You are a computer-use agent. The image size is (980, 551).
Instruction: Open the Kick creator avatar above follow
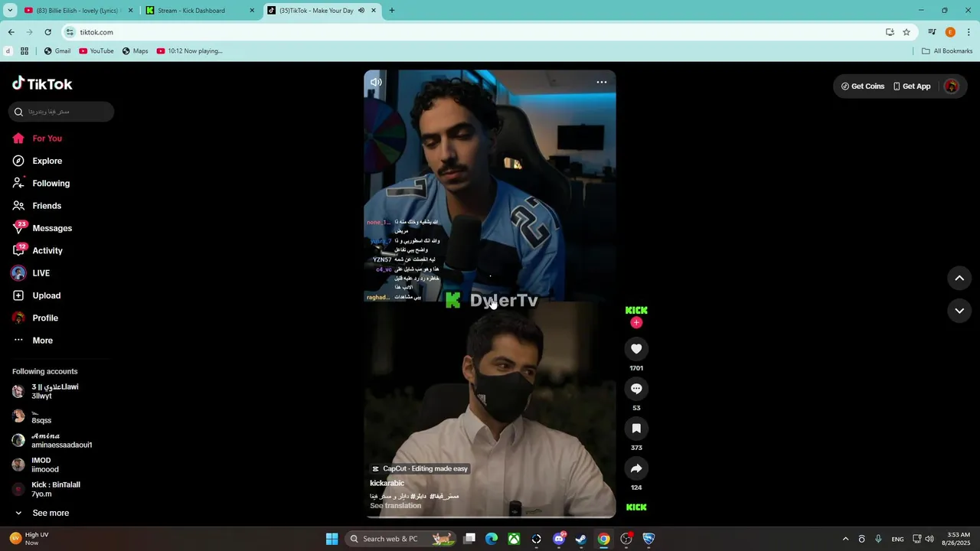coord(636,310)
